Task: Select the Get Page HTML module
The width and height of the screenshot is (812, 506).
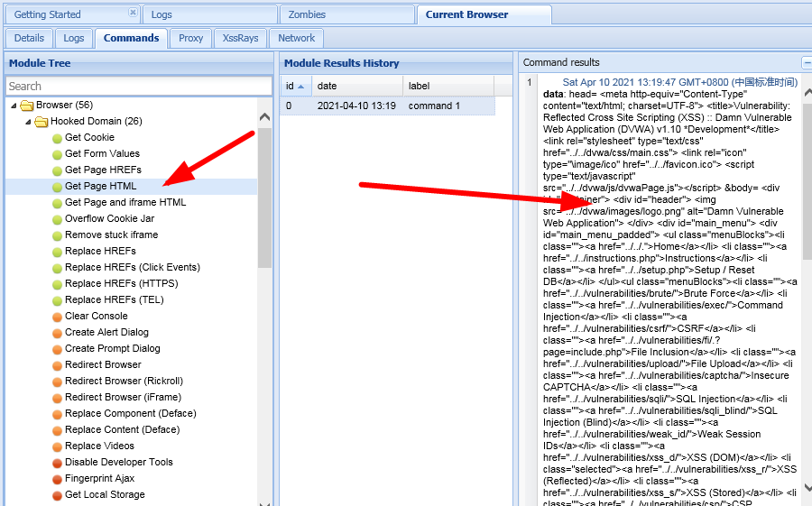Action: point(100,186)
